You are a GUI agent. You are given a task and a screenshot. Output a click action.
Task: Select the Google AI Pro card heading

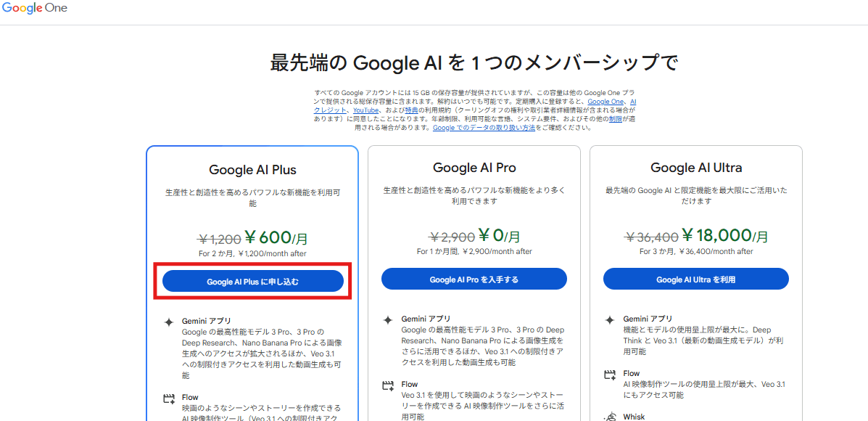474,168
